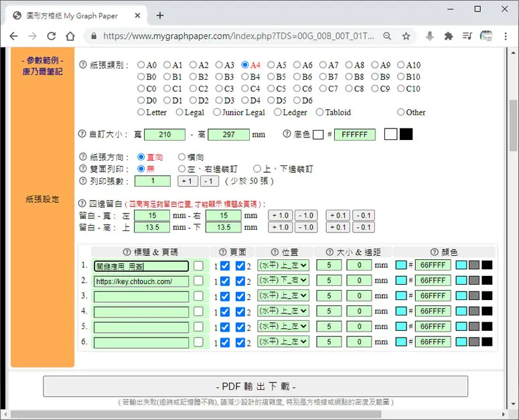
Task: Uncheck page 2 checkbox in row 3
Action: tap(240, 296)
